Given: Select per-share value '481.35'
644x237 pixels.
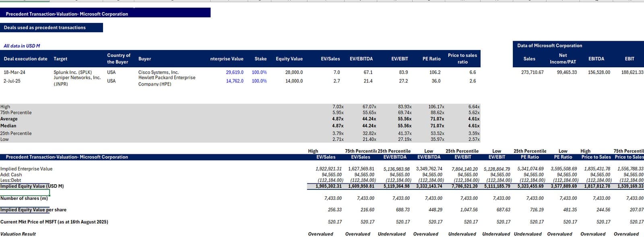Looking at the screenshot, I should click(570, 210).
